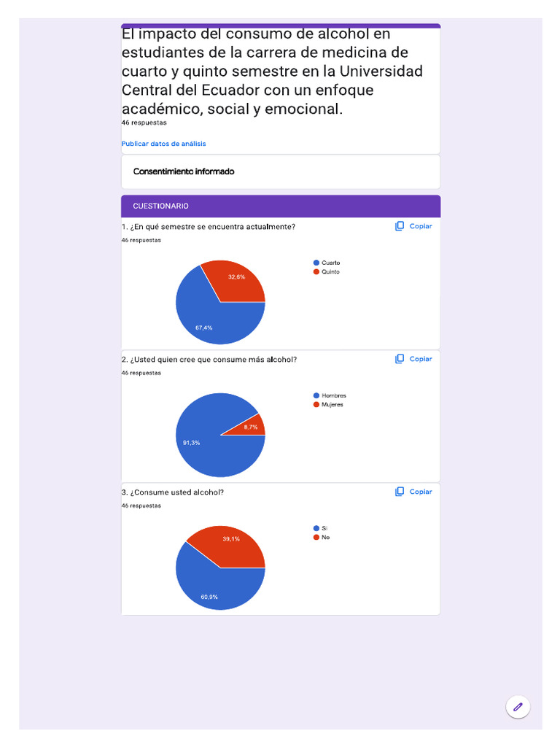Click the Quinto red legend dot
The width and height of the screenshot is (560, 747).
click(x=316, y=272)
